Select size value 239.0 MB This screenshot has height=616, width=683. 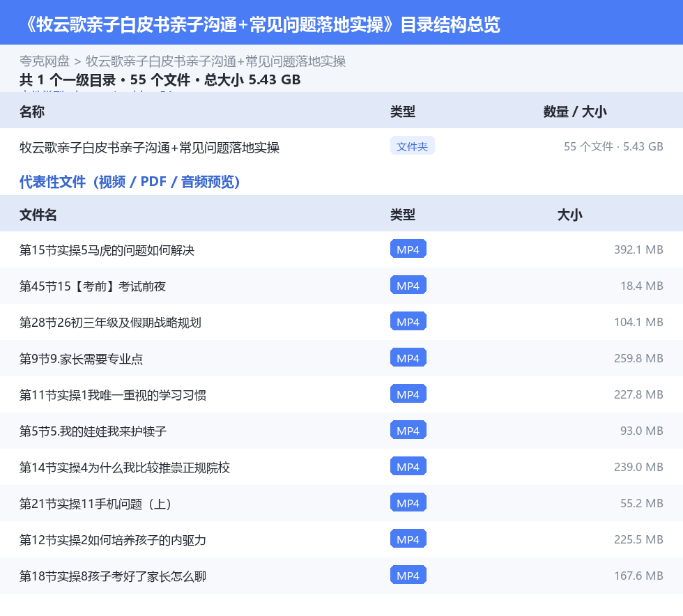(638, 467)
